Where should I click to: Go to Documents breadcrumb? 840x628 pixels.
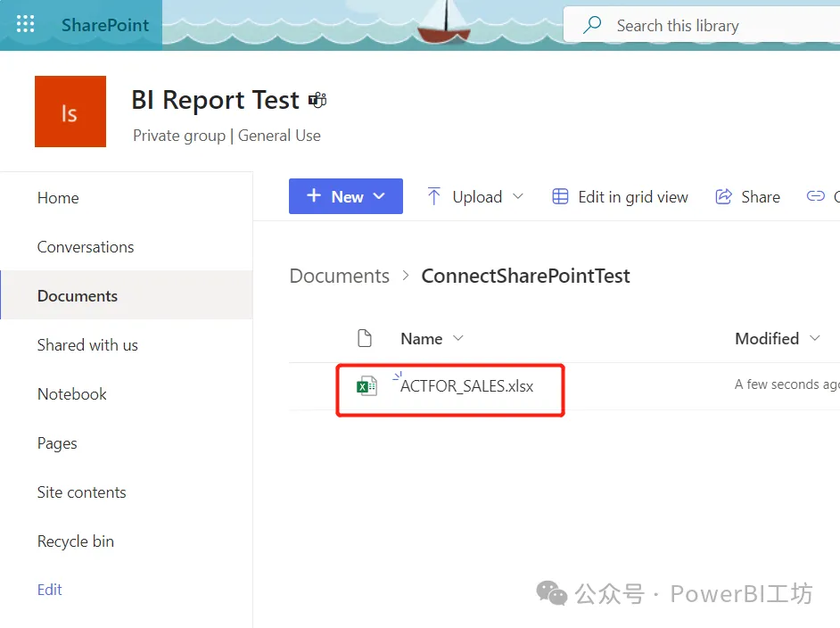pos(340,276)
